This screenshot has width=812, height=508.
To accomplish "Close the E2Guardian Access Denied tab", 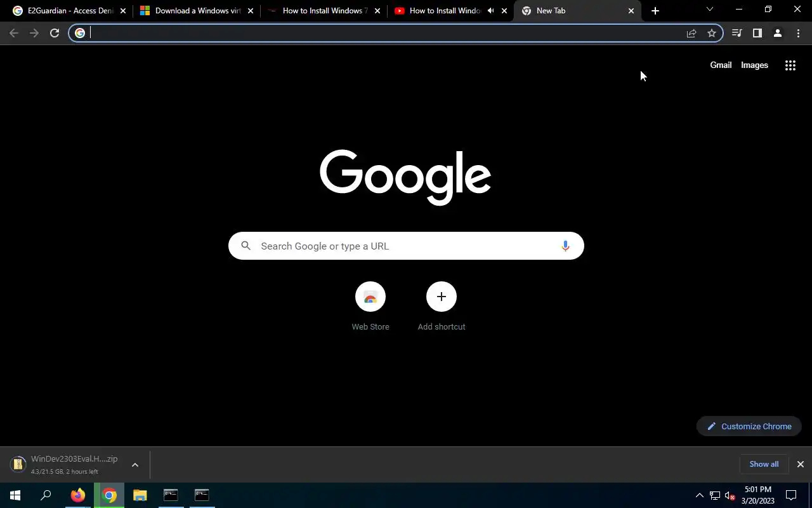I will 123,11.
